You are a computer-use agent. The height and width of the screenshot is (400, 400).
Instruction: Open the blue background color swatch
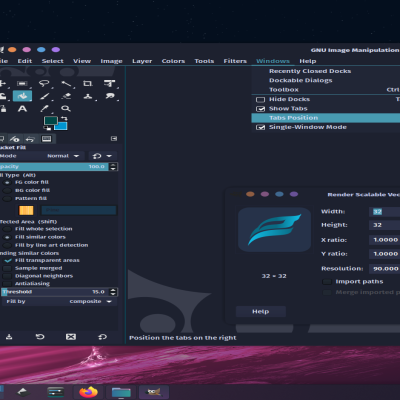(62, 126)
